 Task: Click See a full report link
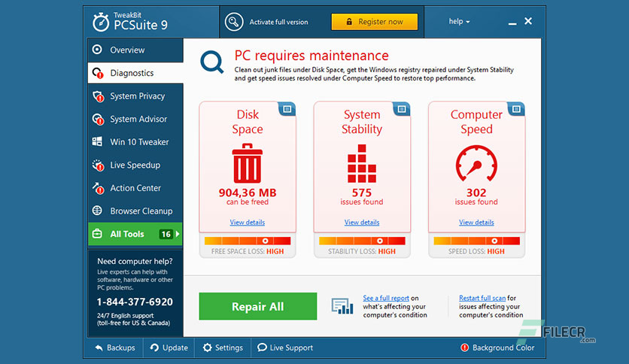386,298
